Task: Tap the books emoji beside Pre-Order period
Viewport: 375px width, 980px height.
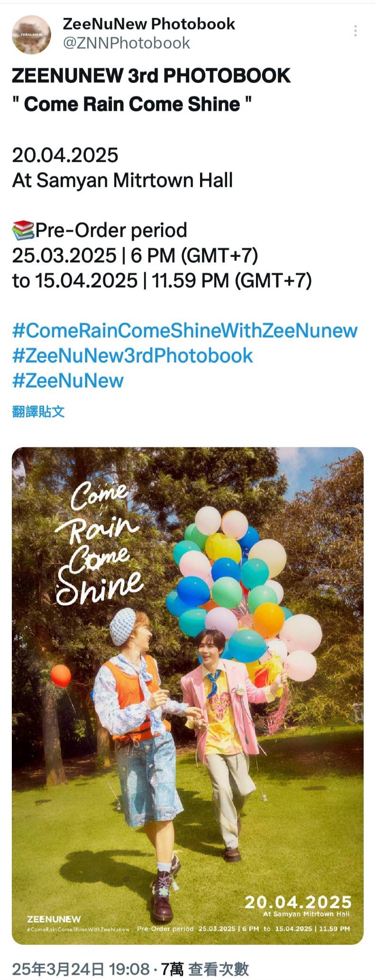Action: [x=23, y=230]
